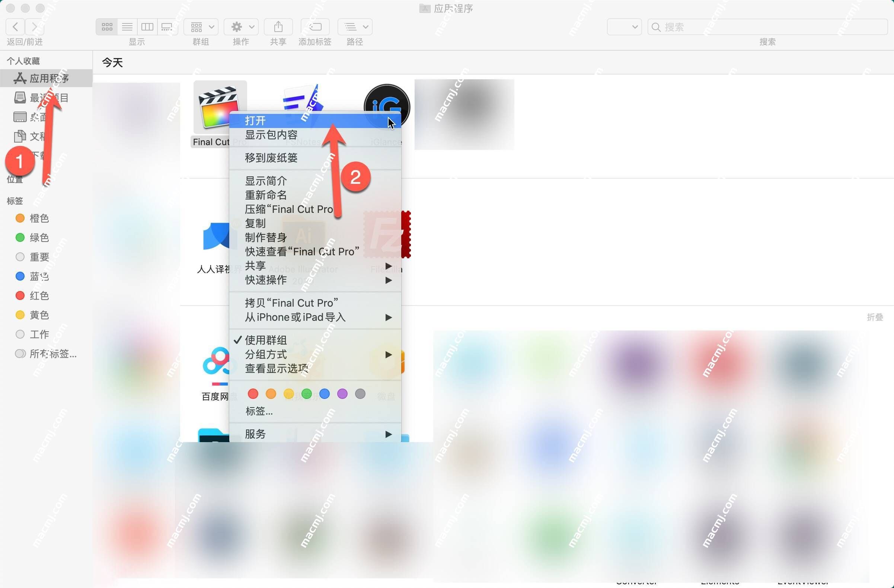Choose 拷贝 Final Cut Pro menu item
The image size is (894, 588).
pyautogui.click(x=315, y=303)
